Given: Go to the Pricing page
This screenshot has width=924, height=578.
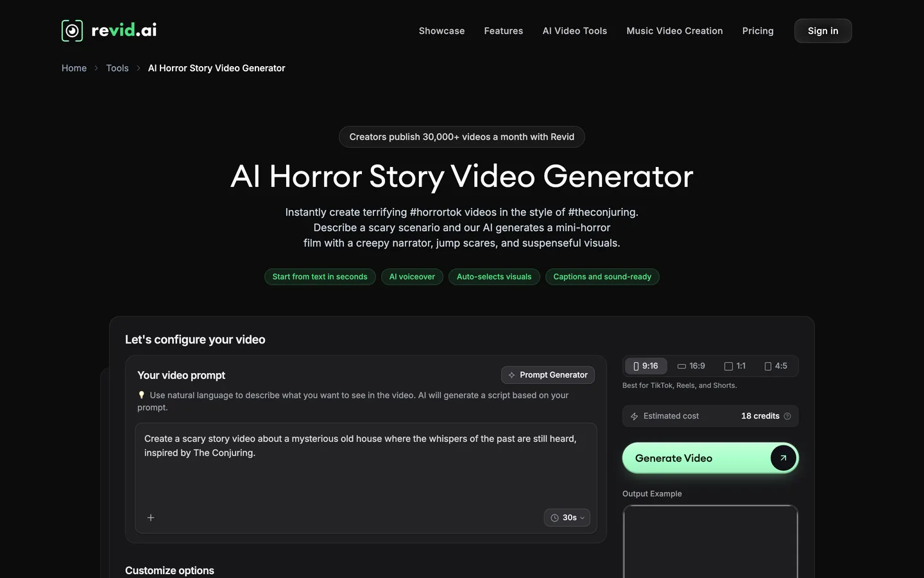Looking at the screenshot, I should pos(758,31).
